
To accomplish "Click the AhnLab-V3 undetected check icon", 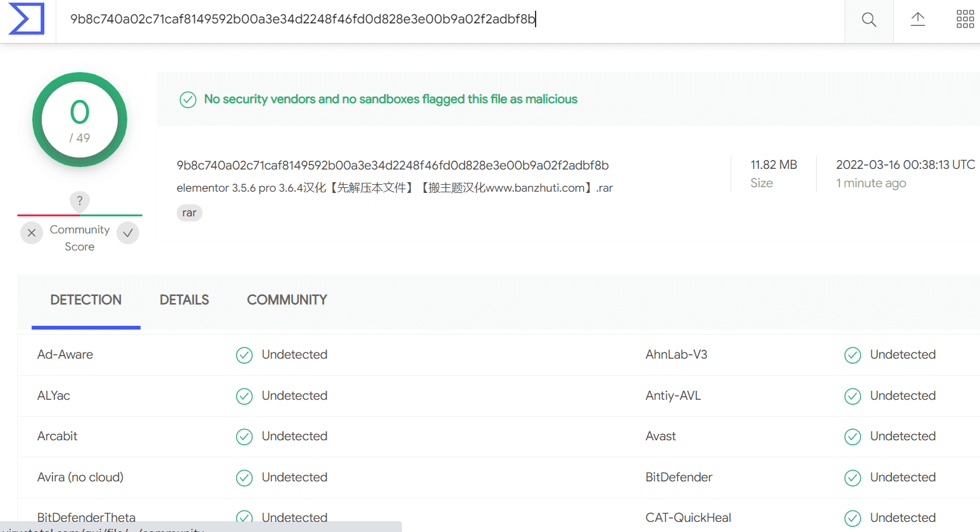I will pos(853,356).
